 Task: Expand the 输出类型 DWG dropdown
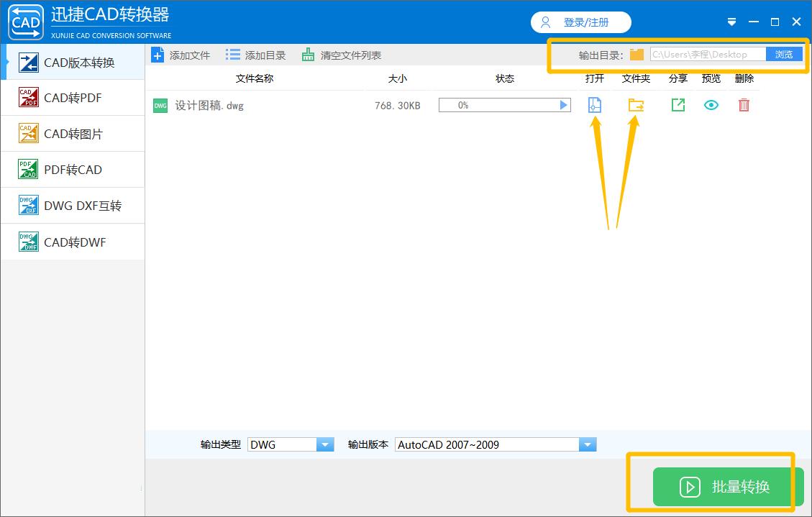coord(326,444)
